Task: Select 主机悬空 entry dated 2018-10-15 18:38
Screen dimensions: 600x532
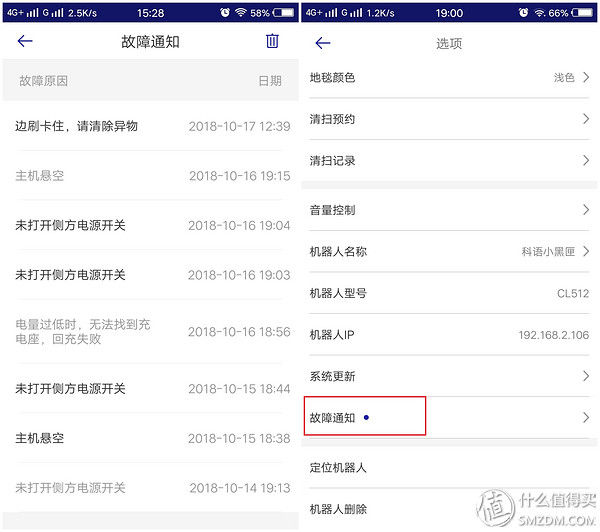Action: tap(150, 438)
